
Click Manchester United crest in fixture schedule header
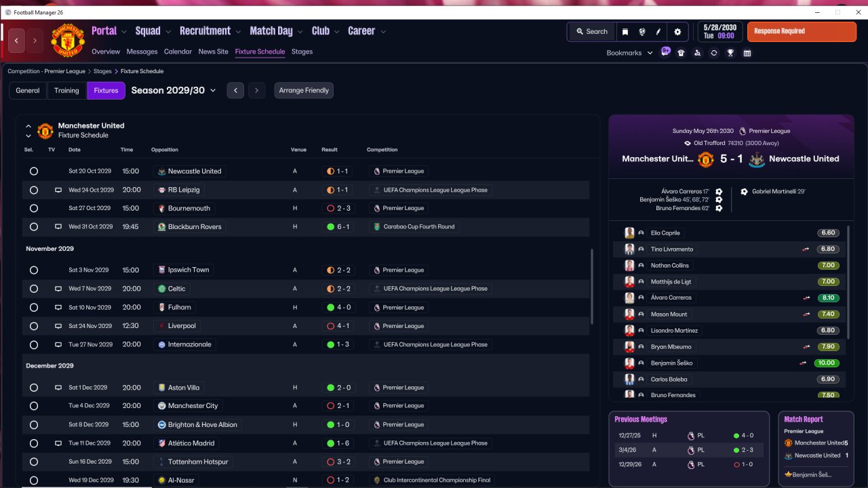(x=45, y=130)
